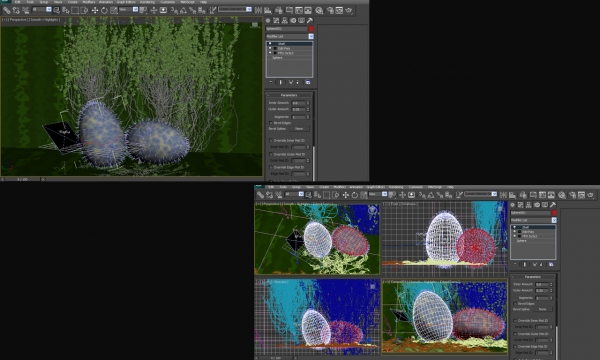600x360 pixels.
Task: Open Select by Name in upper window
Action: click(x=65, y=10)
